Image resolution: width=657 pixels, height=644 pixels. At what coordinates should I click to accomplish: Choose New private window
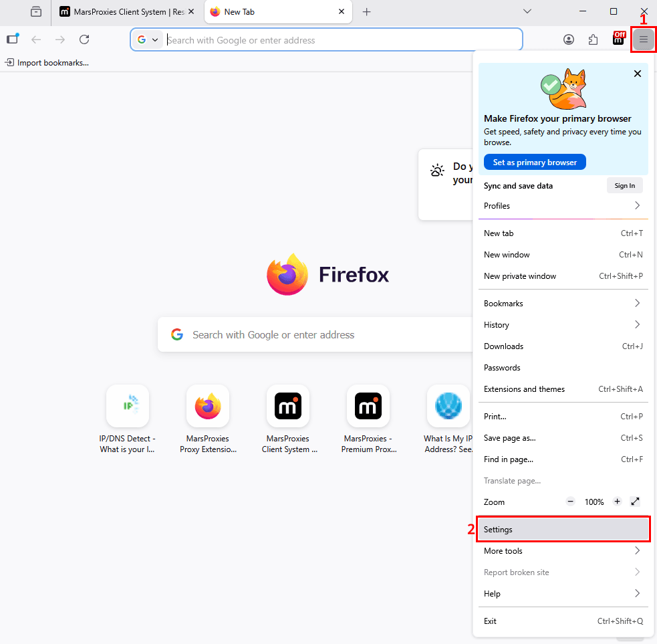(563, 276)
